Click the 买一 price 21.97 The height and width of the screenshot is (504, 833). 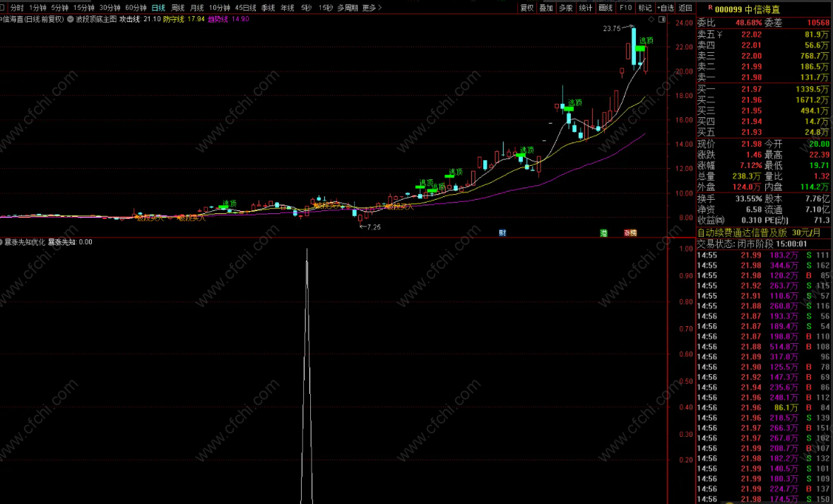[751, 89]
